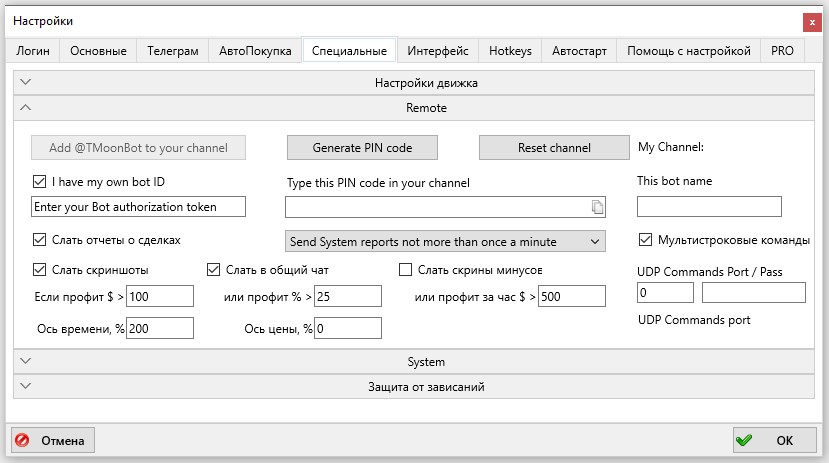Enable 'Слать скрины минусов' checkbox

tap(406, 269)
